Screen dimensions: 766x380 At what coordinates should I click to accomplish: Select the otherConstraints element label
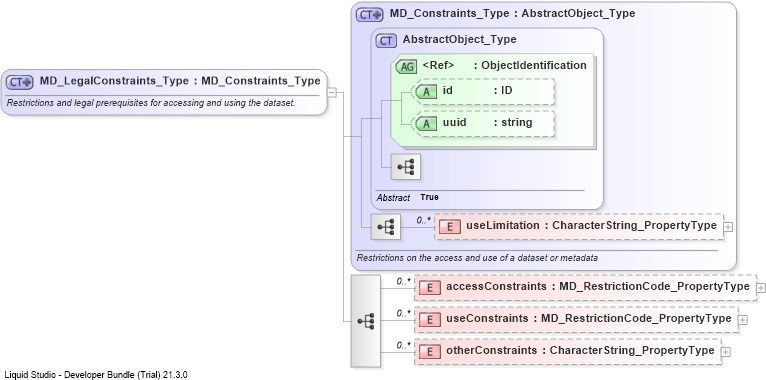pyautogui.click(x=580, y=351)
